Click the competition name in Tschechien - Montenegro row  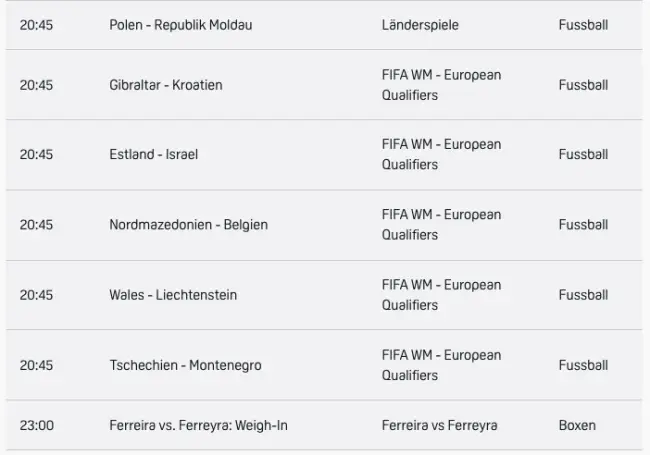[441, 365]
